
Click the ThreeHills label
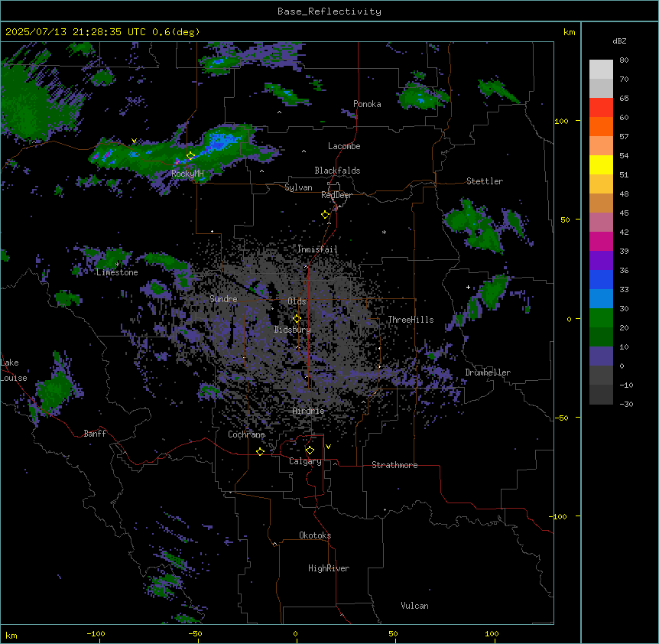(x=411, y=320)
